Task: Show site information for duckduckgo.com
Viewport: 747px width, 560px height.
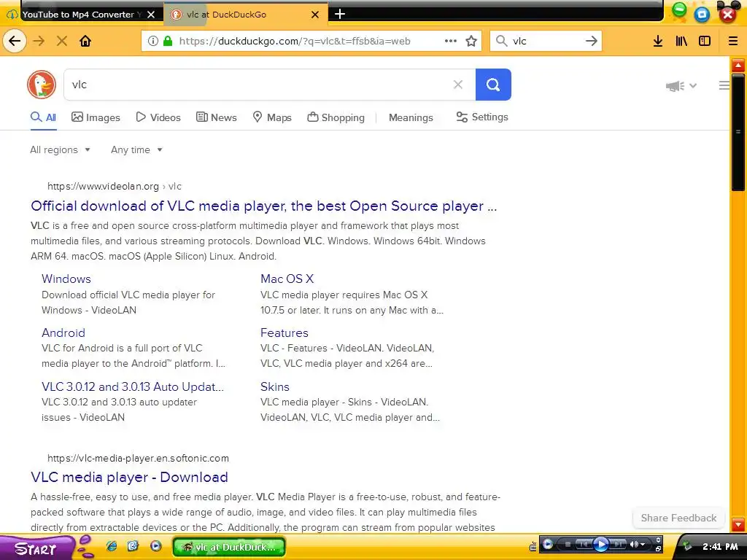Action: (153, 41)
